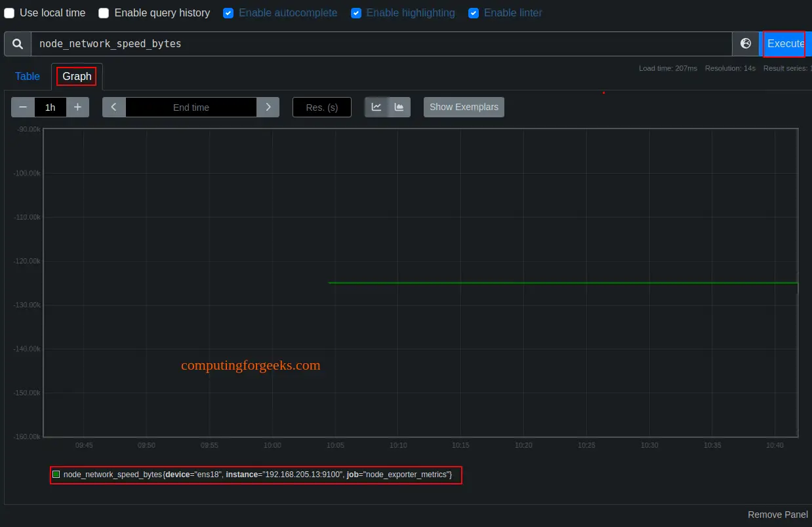Enable query history

tap(102, 12)
